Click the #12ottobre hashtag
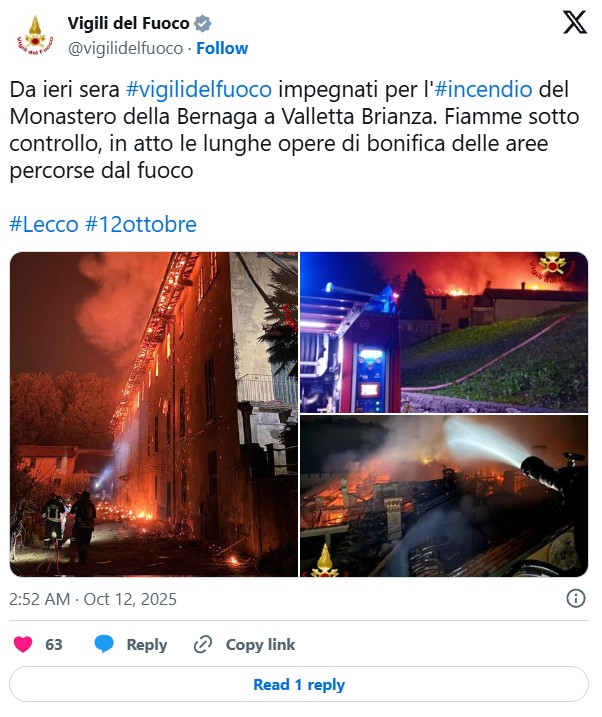Viewport: 602px width, 717px height. (141, 224)
